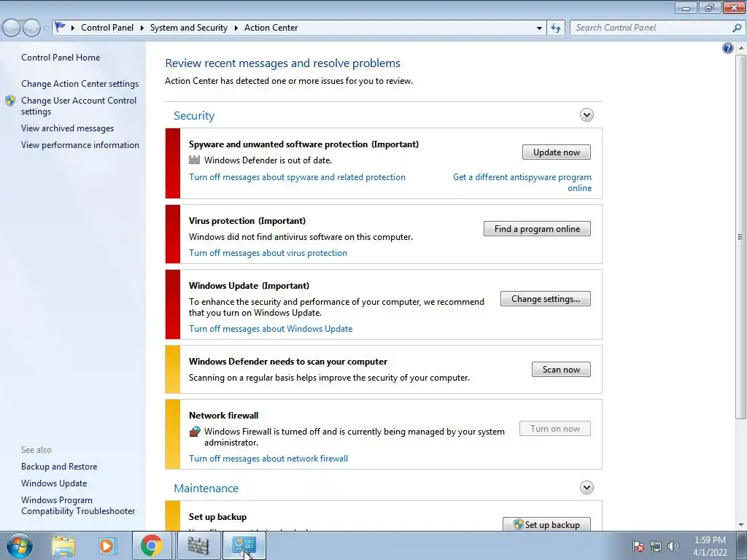Click the Control Panel breadcrumb
The height and width of the screenshot is (560, 747).
(x=107, y=28)
